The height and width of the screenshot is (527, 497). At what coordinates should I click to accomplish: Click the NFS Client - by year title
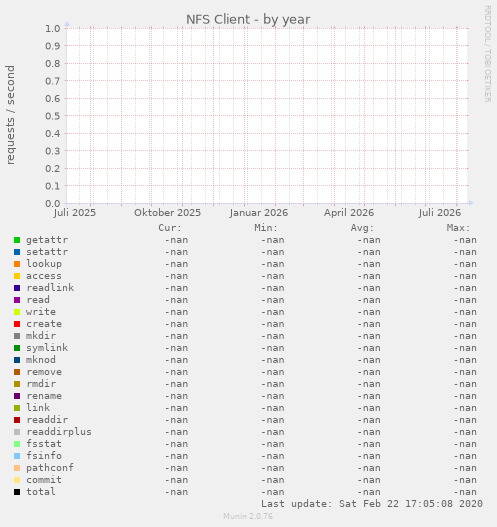point(248,19)
